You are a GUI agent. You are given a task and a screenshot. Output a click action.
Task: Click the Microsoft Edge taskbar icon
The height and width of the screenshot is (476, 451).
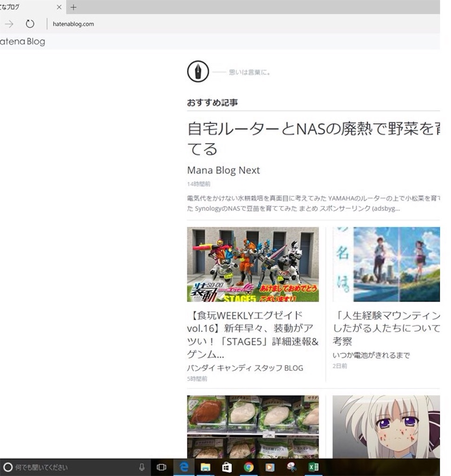pyautogui.click(x=184, y=467)
